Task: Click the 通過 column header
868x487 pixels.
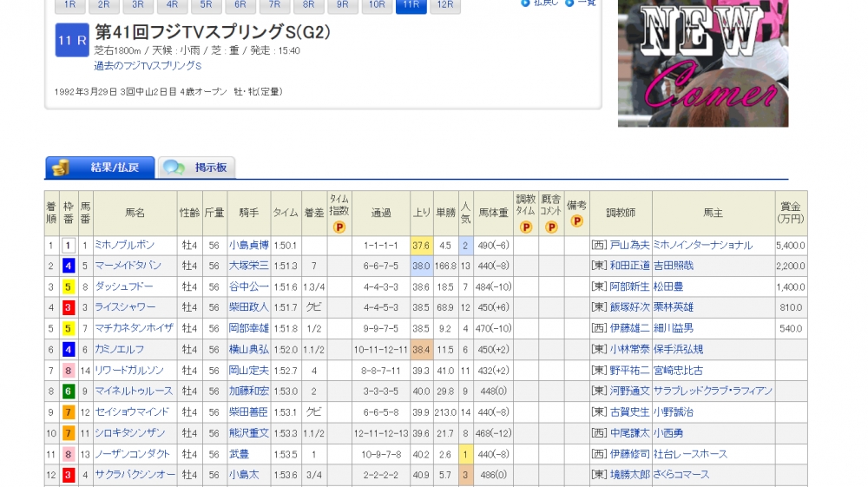Action: (x=381, y=213)
